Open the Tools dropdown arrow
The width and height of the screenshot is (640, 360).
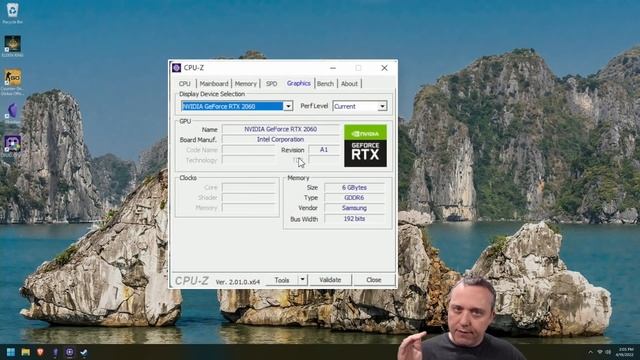[302, 280]
